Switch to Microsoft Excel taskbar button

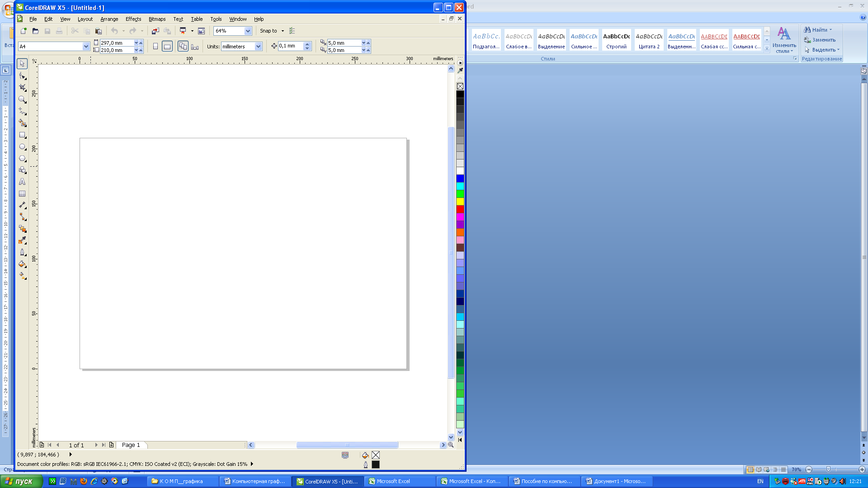(x=400, y=481)
